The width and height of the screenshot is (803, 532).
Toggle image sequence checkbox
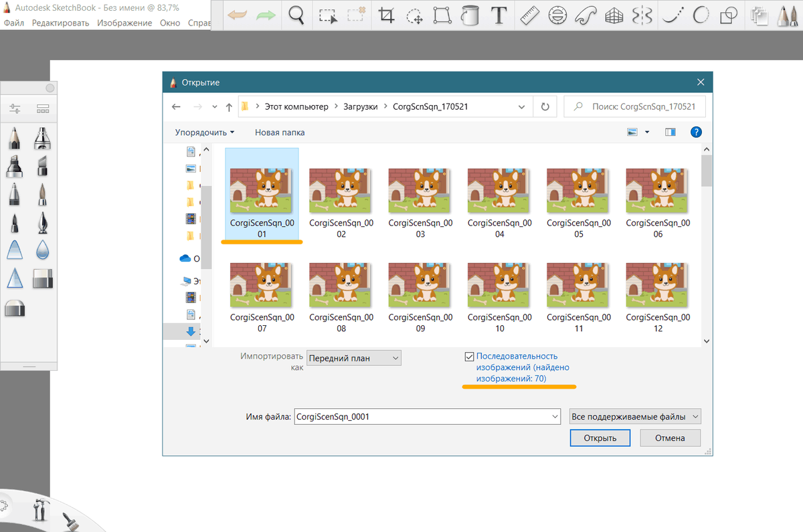[469, 357]
